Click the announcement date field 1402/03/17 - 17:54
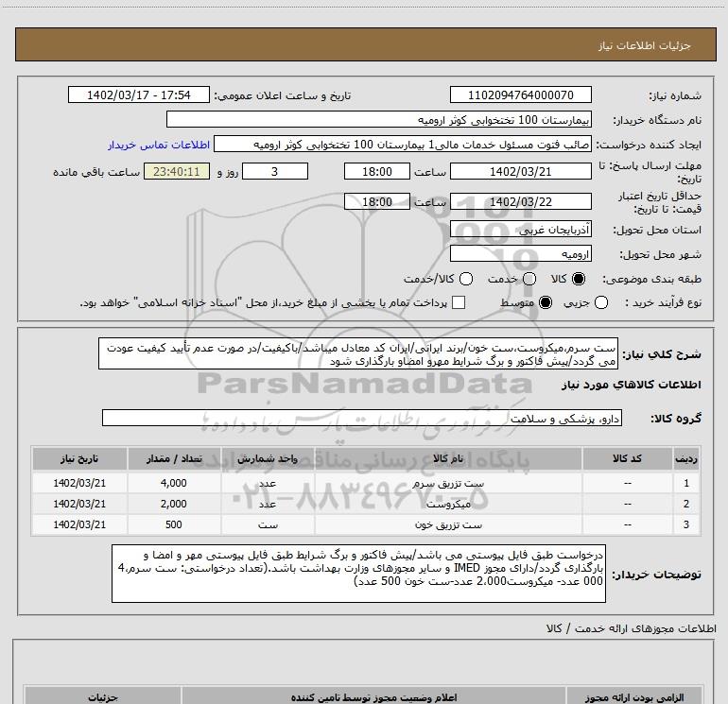Viewport: 728px width, 704px height. coord(139,94)
